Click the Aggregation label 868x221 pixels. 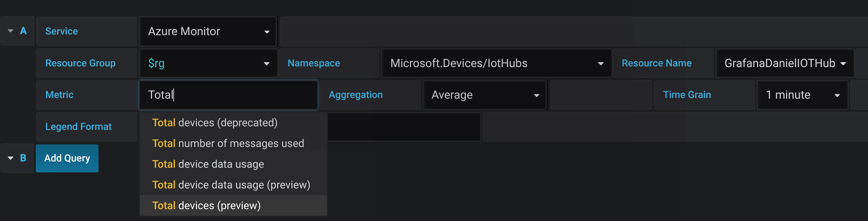[356, 95]
